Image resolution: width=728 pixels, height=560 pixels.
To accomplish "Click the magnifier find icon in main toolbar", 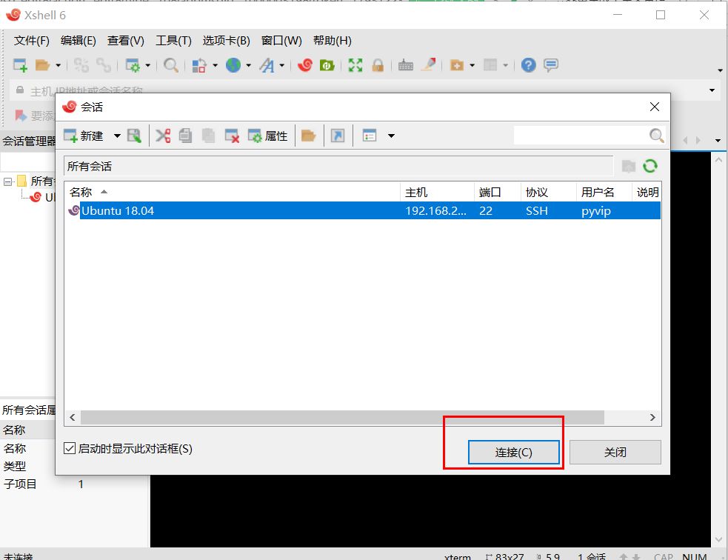I will [x=170, y=65].
